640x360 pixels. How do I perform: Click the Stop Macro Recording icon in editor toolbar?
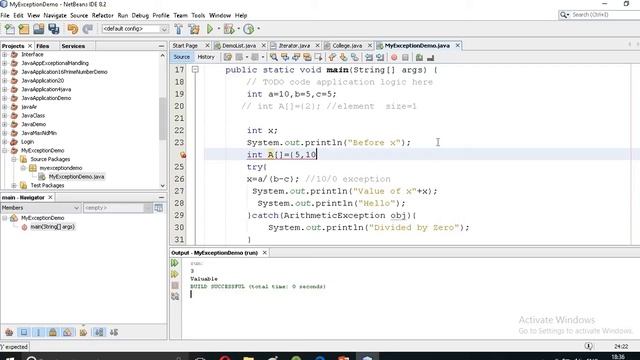(405, 57)
